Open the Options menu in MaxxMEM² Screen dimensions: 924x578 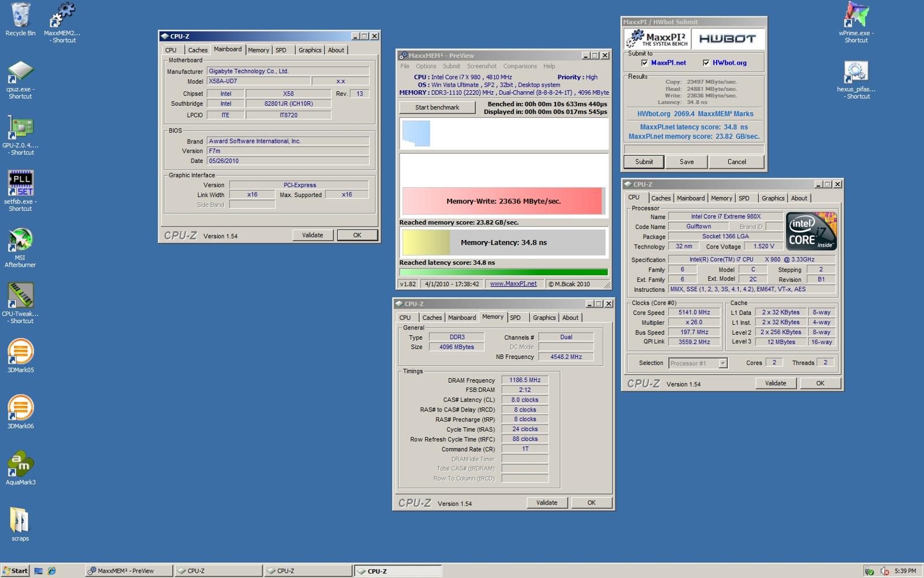(426, 66)
